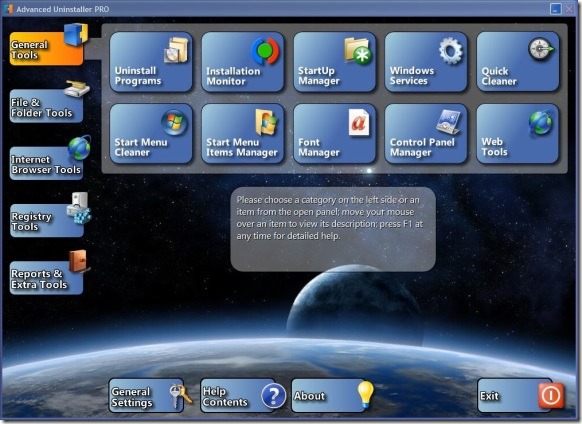Launch the Installation Monitor tile
Viewport: 582px width, 424px height.
point(243,62)
